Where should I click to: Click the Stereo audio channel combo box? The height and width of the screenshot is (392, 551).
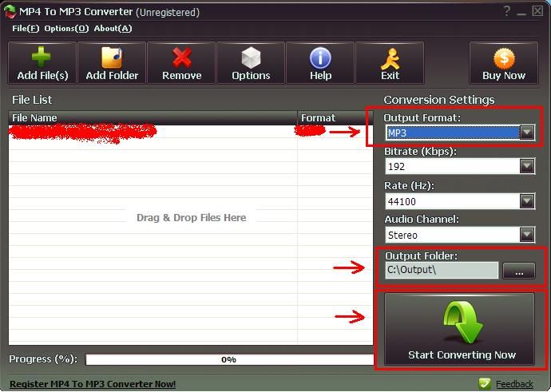pos(460,235)
